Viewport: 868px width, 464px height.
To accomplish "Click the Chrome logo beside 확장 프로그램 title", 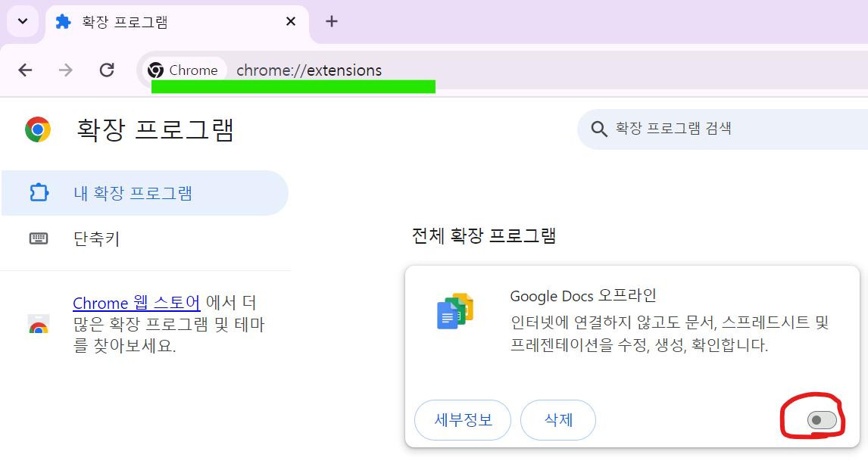I will [38, 129].
